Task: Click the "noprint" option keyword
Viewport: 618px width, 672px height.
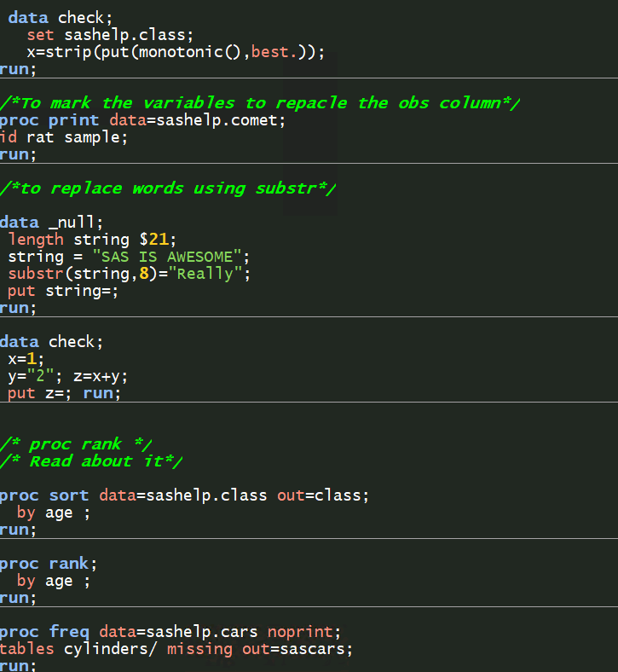Action: pos(300,632)
